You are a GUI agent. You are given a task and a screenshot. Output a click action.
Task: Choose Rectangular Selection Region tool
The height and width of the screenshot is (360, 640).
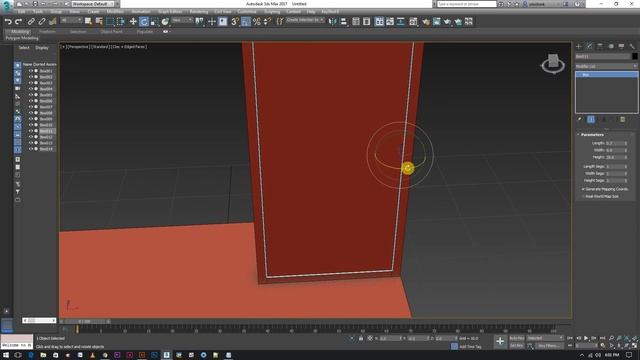[x=110, y=22]
